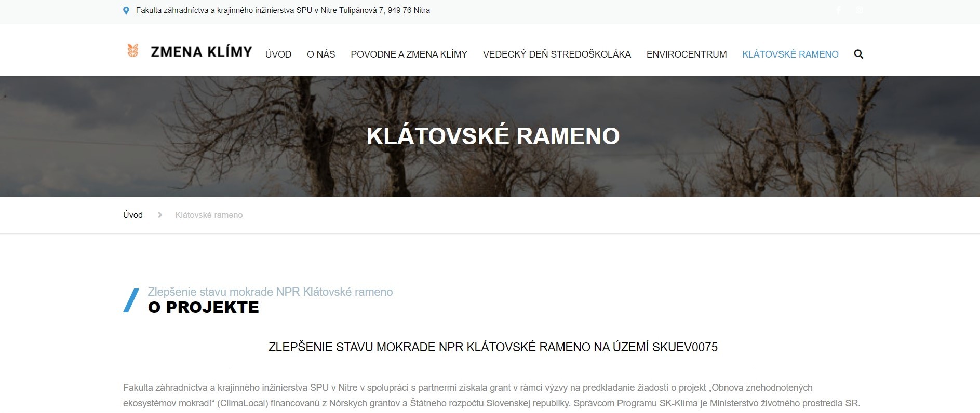Open the O NÁS menu item
Screen dimensions: 980x413
click(321, 54)
